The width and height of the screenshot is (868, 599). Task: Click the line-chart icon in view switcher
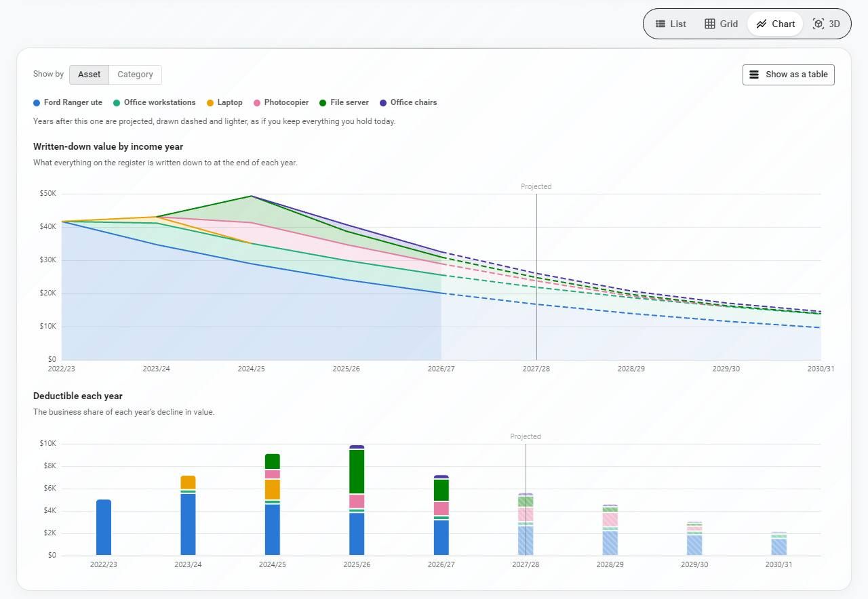762,24
